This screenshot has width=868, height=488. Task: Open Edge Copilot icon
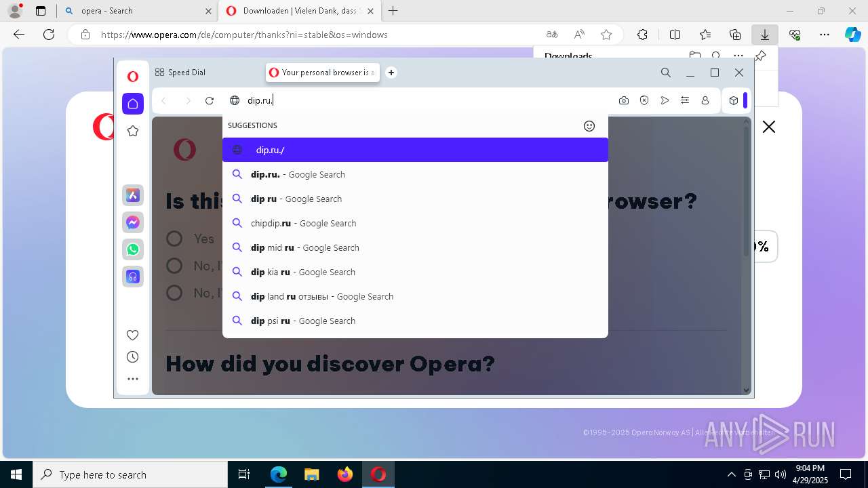tap(852, 35)
